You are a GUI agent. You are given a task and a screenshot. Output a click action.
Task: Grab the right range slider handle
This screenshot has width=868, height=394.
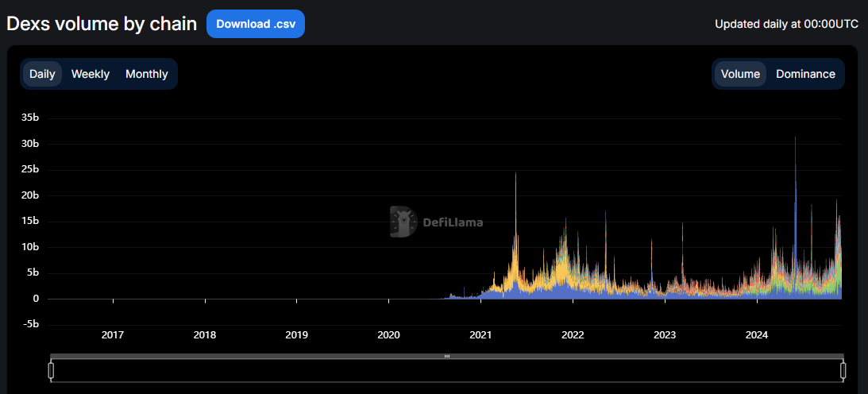(843, 370)
